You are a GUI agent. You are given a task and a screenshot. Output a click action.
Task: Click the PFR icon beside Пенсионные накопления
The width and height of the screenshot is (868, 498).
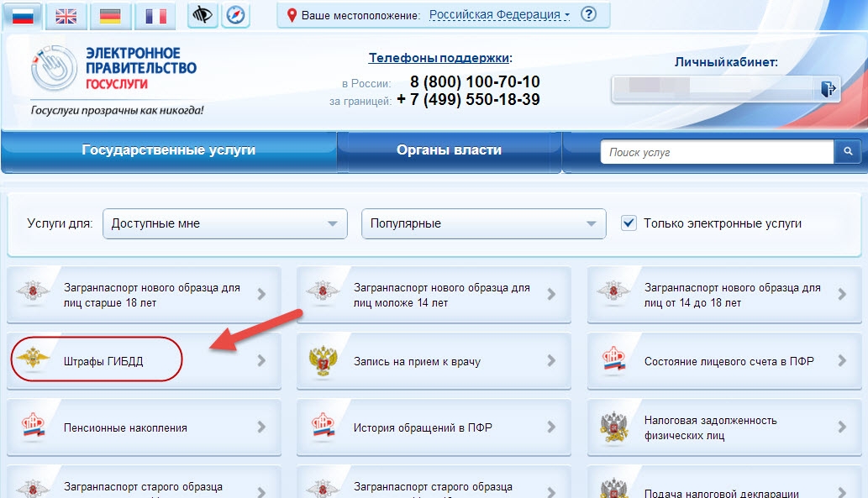click(34, 426)
